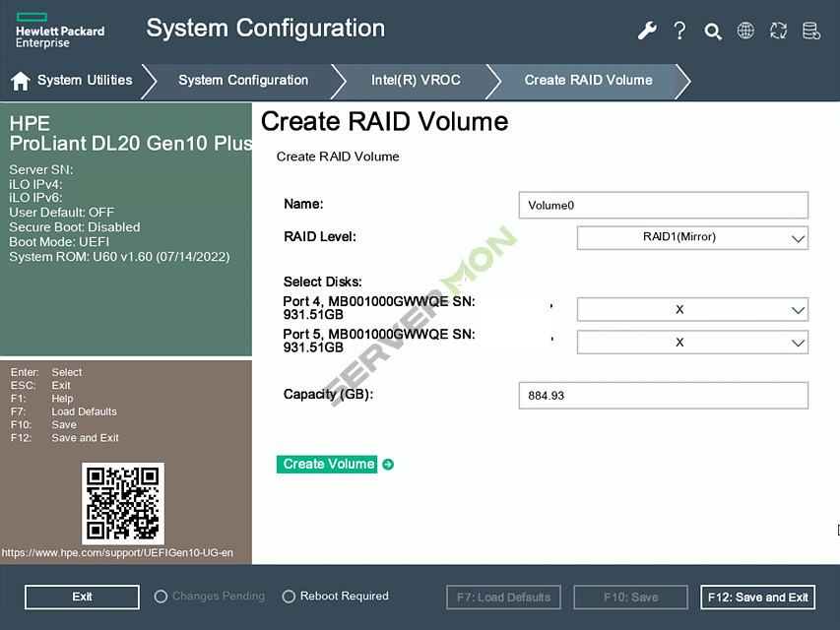
Task: Toggle Changes Pending radio indicator
Action: click(x=161, y=597)
